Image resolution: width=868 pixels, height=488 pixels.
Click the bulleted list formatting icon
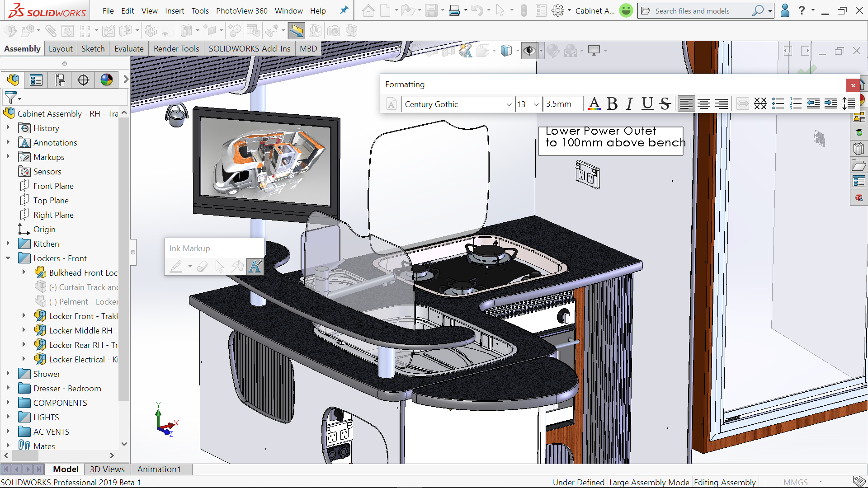778,104
